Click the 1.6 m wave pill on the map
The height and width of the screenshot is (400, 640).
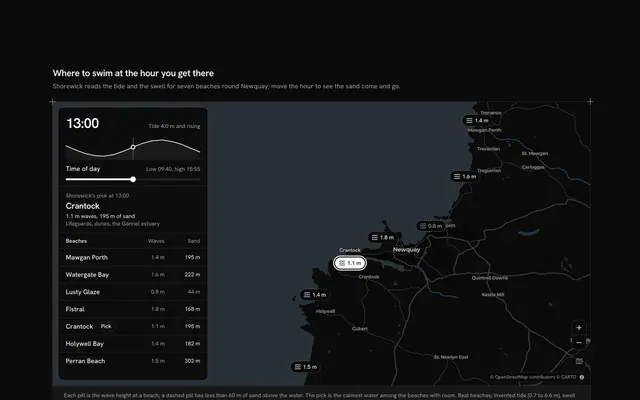464,176
